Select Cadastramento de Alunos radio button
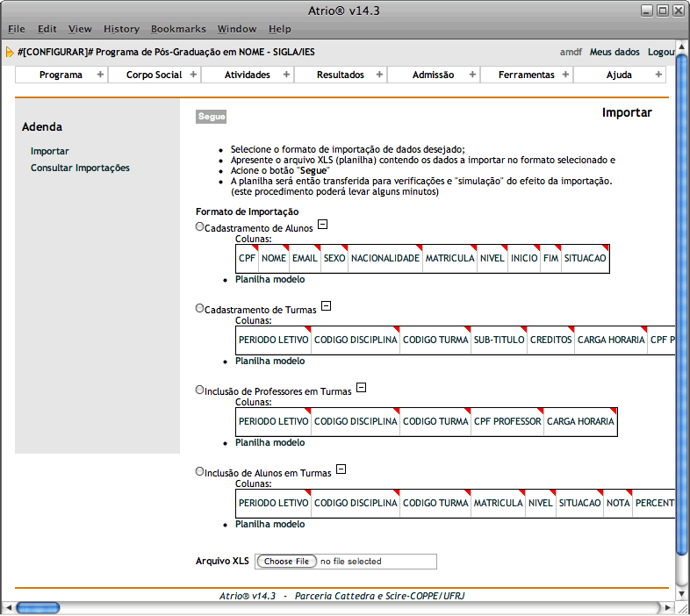The image size is (690, 616). click(x=199, y=227)
